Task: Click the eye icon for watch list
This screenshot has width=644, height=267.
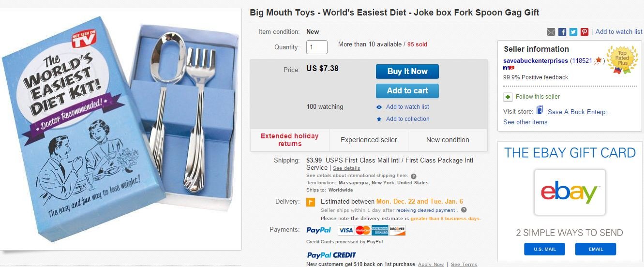Action: tap(379, 107)
